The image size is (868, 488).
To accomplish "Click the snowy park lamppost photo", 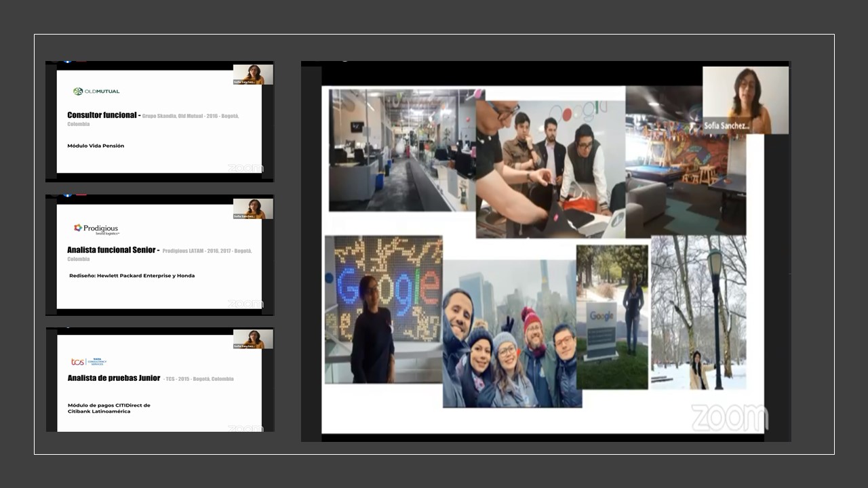I will (x=698, y=312).
